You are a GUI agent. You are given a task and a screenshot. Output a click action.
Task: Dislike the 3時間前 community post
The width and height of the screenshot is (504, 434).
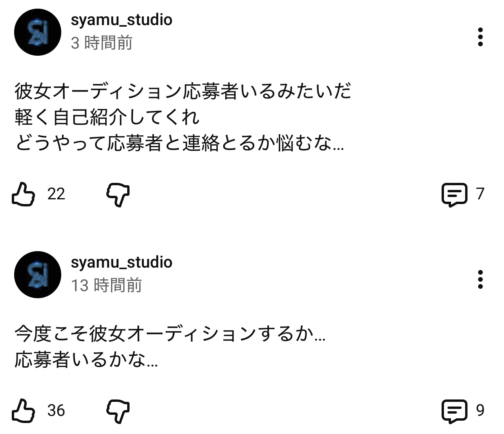click(x=118, y=195)
